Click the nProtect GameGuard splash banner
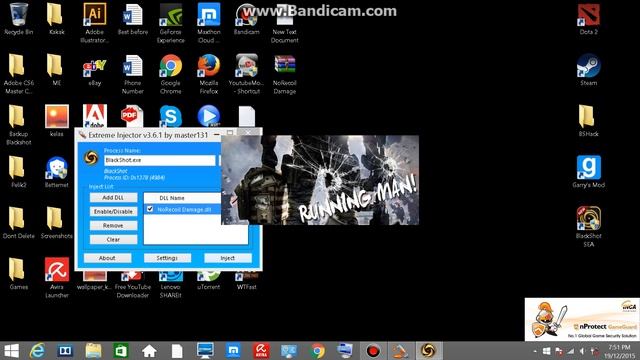Viewport: 640px width, 360px height. pos(582,319)
